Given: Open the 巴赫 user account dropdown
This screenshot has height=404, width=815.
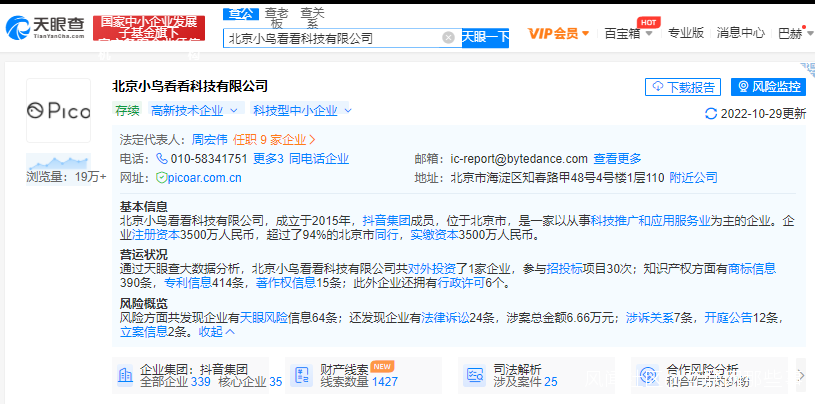Looking at the screenshot, I should pyautogui.click(x=795, y=34).
